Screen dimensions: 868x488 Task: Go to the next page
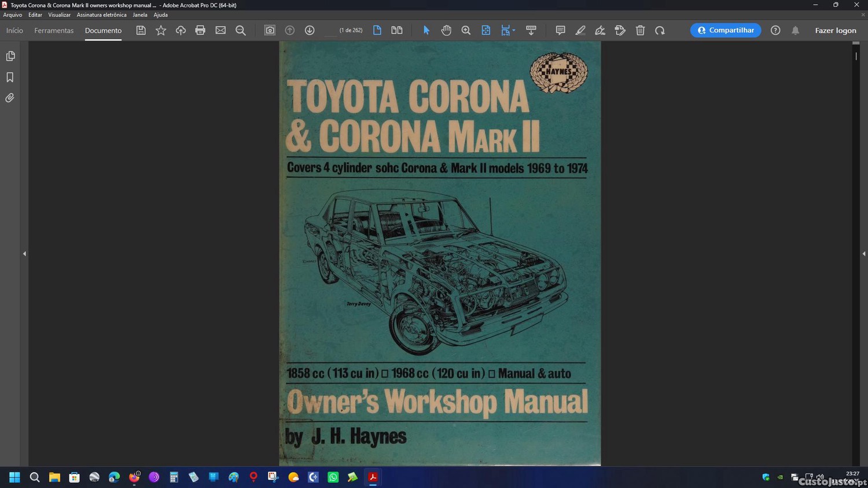coord(310,30)
